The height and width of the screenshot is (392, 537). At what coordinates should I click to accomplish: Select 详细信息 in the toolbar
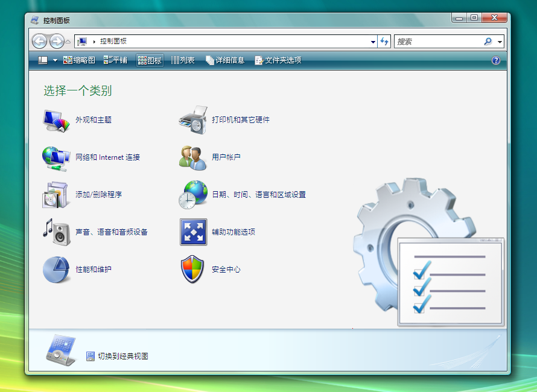(225, 60)
